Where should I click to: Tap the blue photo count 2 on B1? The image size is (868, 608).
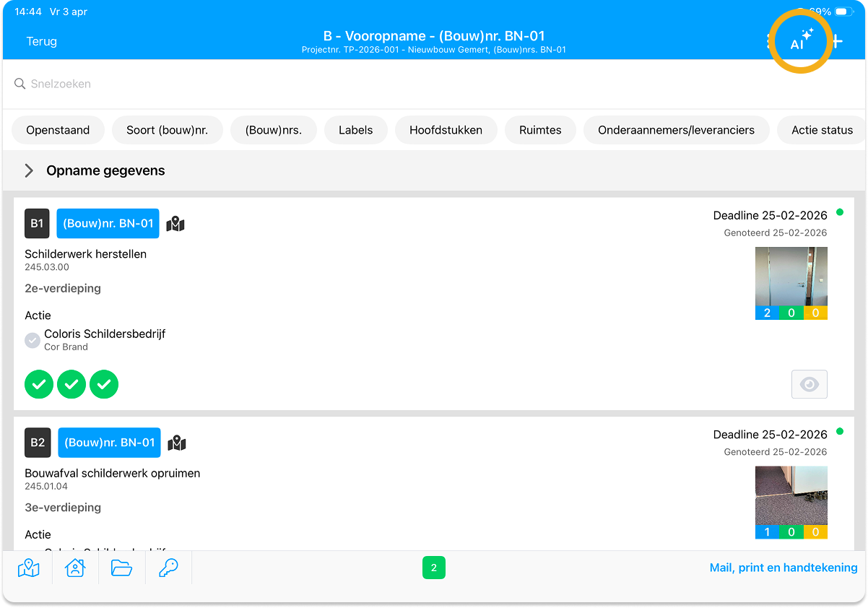coord(767,313)
